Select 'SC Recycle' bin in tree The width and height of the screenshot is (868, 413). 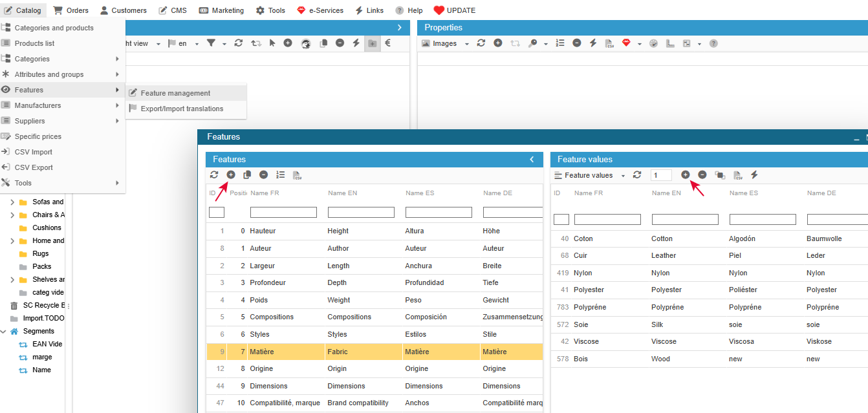pyautogui.click(x=43, y=305)
